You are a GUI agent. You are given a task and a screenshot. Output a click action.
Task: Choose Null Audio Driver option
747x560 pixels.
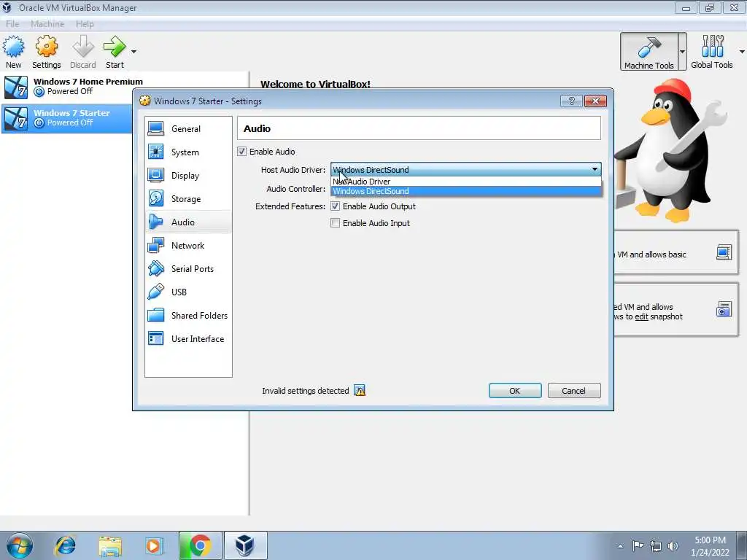pyautogui.click(x=465, y=182)
